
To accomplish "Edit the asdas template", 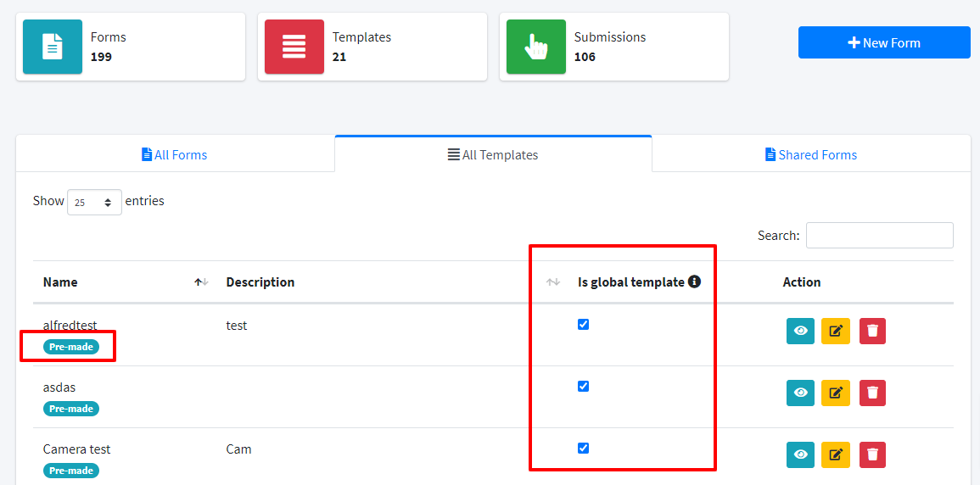I will [x=836, y=393].
